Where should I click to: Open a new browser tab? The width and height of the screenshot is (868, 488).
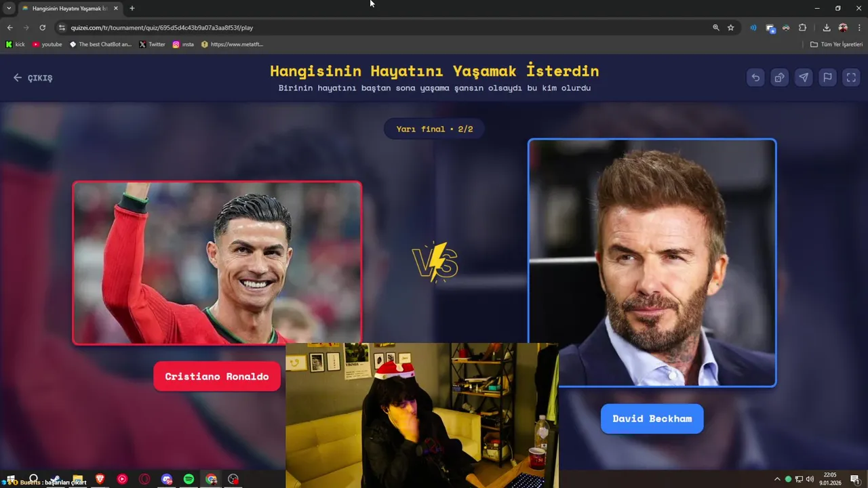point(132,8)
